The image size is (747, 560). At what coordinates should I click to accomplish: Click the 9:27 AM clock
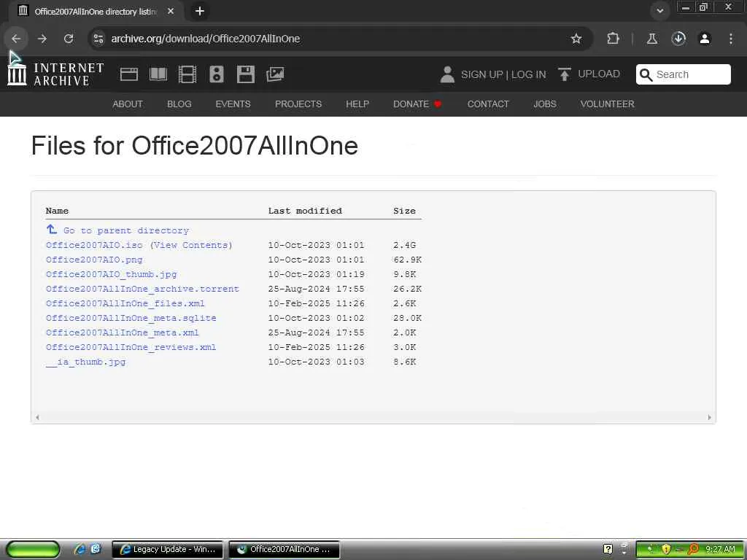click(x=720, y=549)
